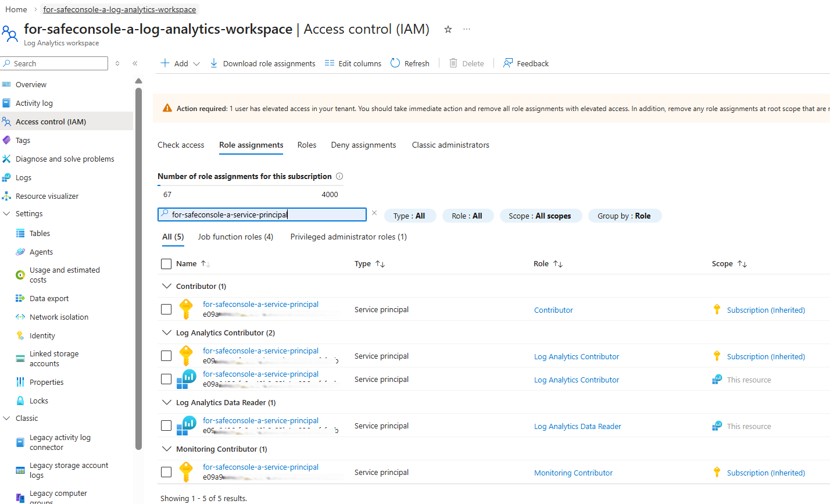Open Identity settings
830x504 pixels.
(x=42, y=335)
